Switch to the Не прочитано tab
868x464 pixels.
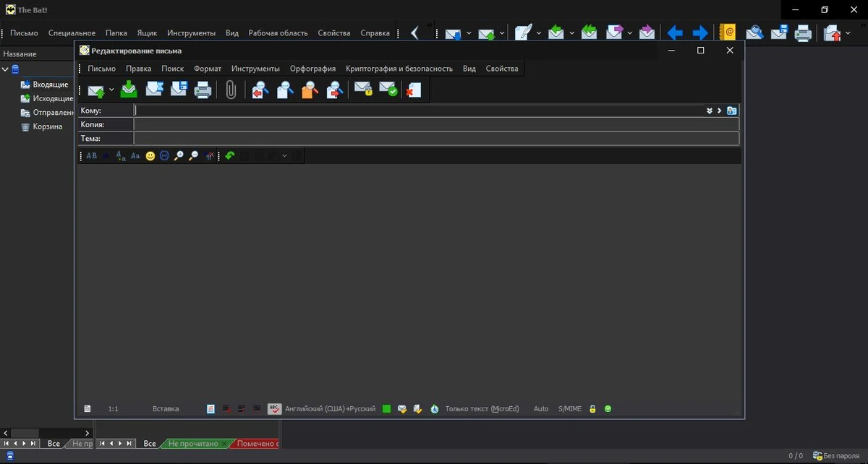point(192,444)
